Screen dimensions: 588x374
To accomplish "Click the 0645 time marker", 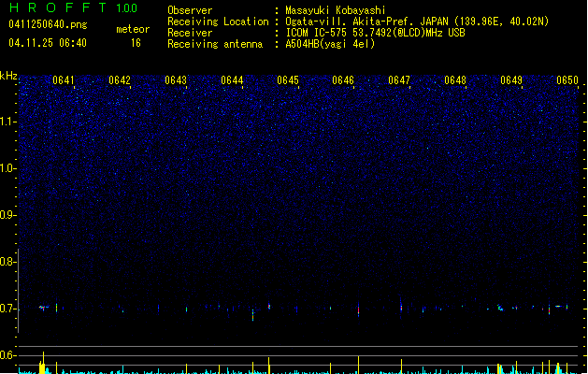I will pyautogui.click(x=288, y=80).
